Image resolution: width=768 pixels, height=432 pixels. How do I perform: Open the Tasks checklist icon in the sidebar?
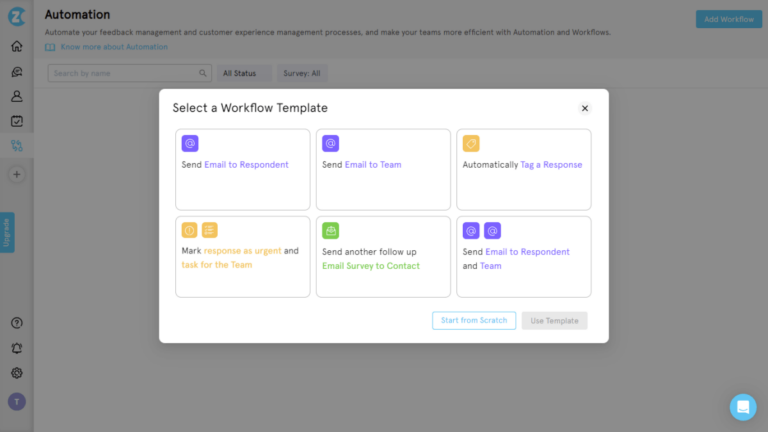click(x=17, y=121)
